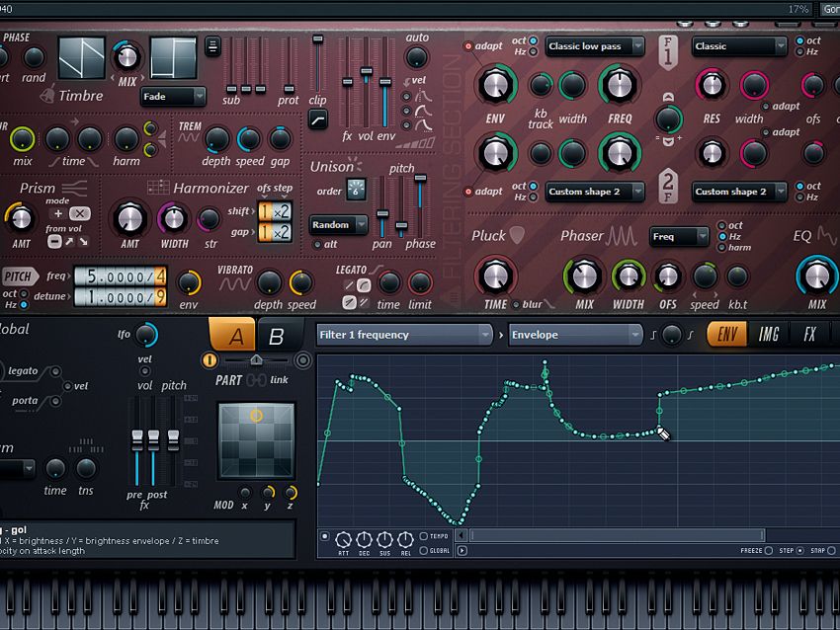Screen dimensions: 840x630
Task: Open the Filter 1 frequency target dropdown
Action: click(400, 335)
